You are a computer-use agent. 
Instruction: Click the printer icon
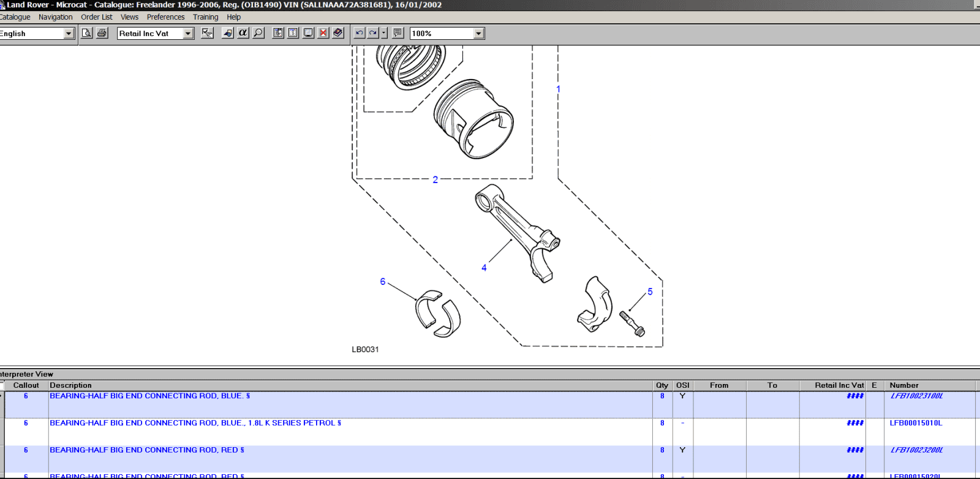coord(102,33)
